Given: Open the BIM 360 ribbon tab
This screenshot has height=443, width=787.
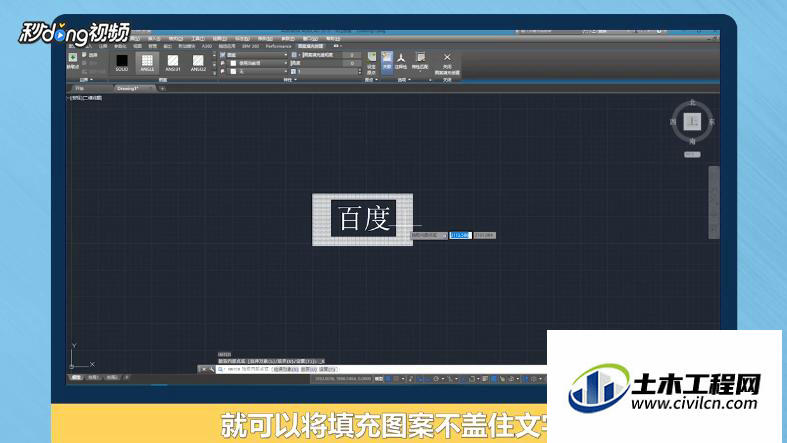Looking at the screenshot, I should pos(250,46).
